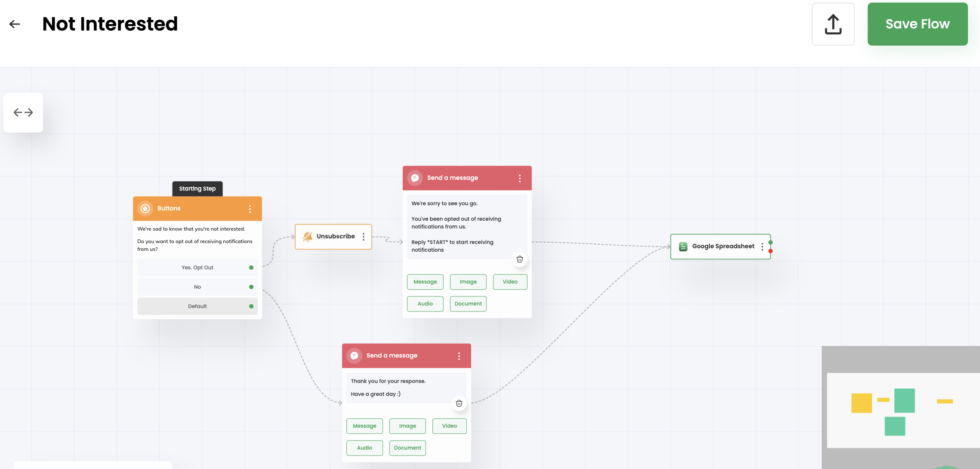Select the Google Spreadsheet node label
Viewport: 980px width, 469px height.
[x=723, y=246]
